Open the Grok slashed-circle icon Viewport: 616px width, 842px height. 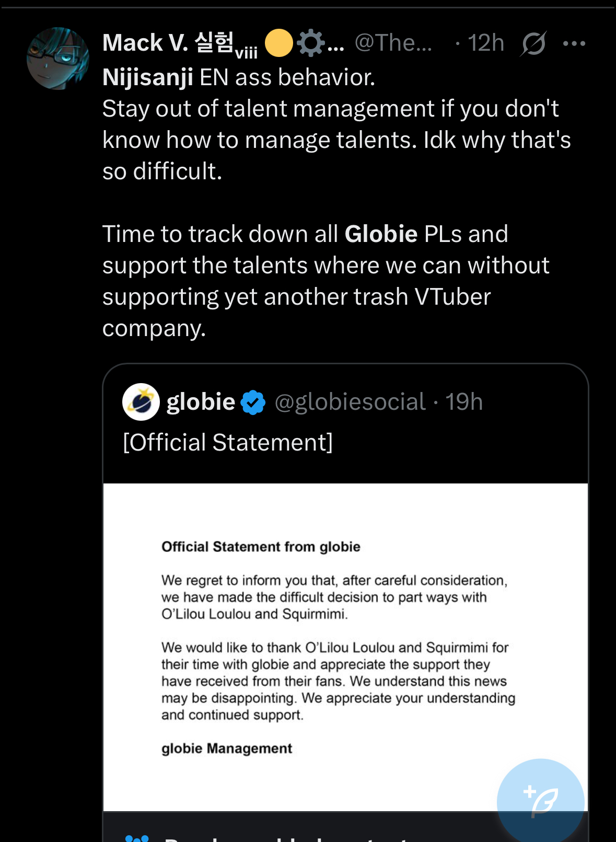pyautogui.click(x=533, y=43)
